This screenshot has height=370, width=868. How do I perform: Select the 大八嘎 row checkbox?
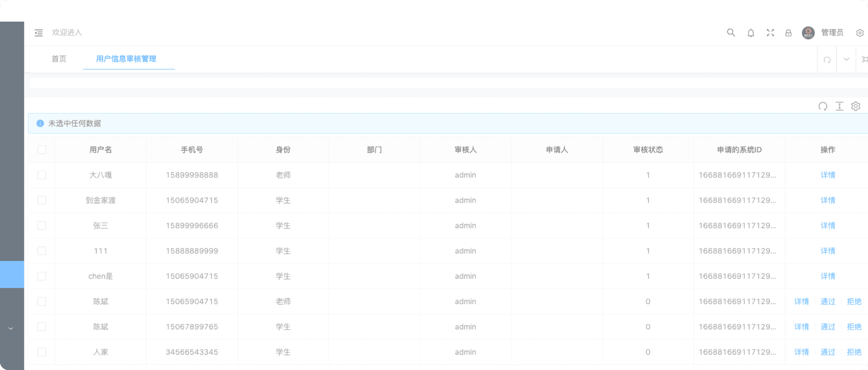pos(42,175)
